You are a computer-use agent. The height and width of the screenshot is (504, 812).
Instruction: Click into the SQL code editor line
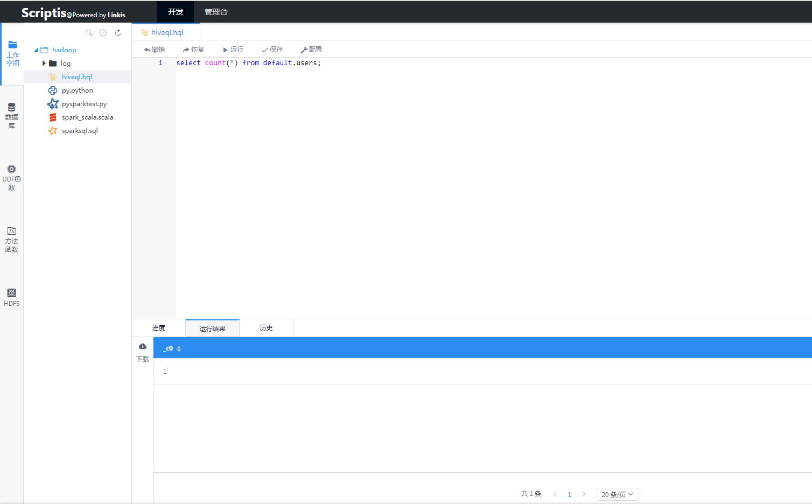(377, 63)
